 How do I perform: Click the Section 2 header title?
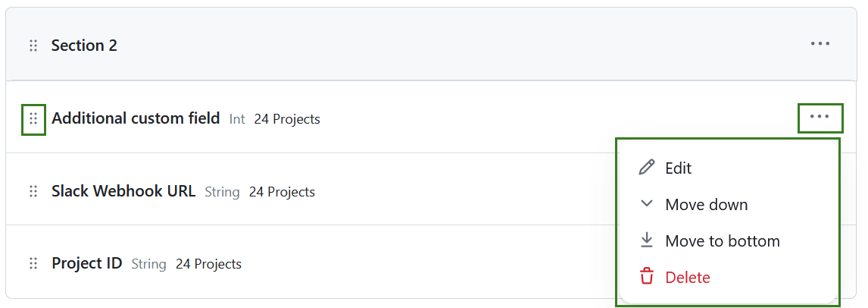click(84, 46)
